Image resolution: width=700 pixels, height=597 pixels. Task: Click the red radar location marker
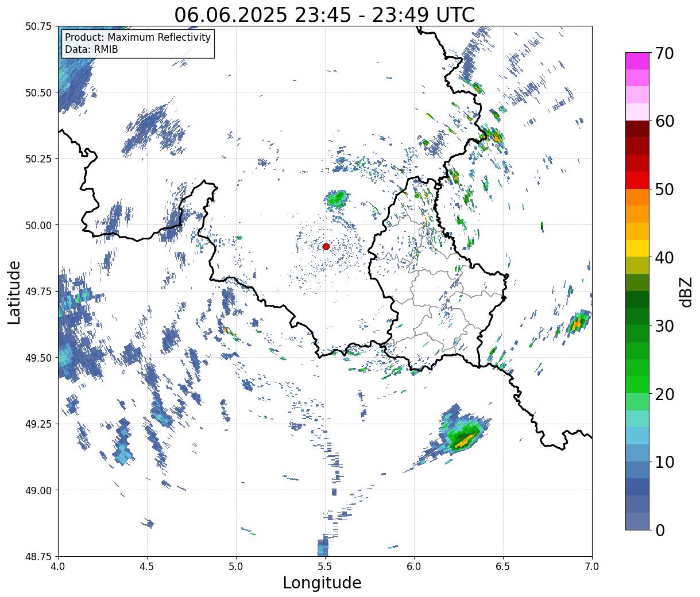[326, 246]
